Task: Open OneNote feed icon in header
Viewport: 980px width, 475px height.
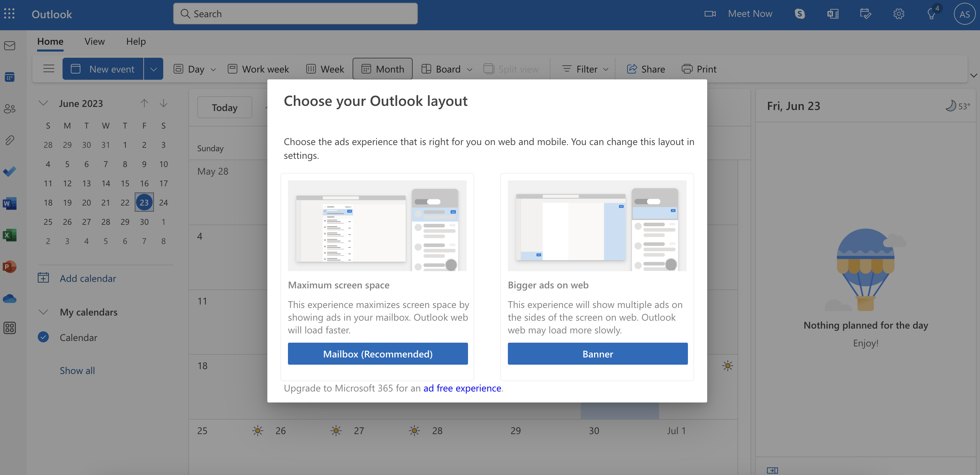Action: coord(833,14)
